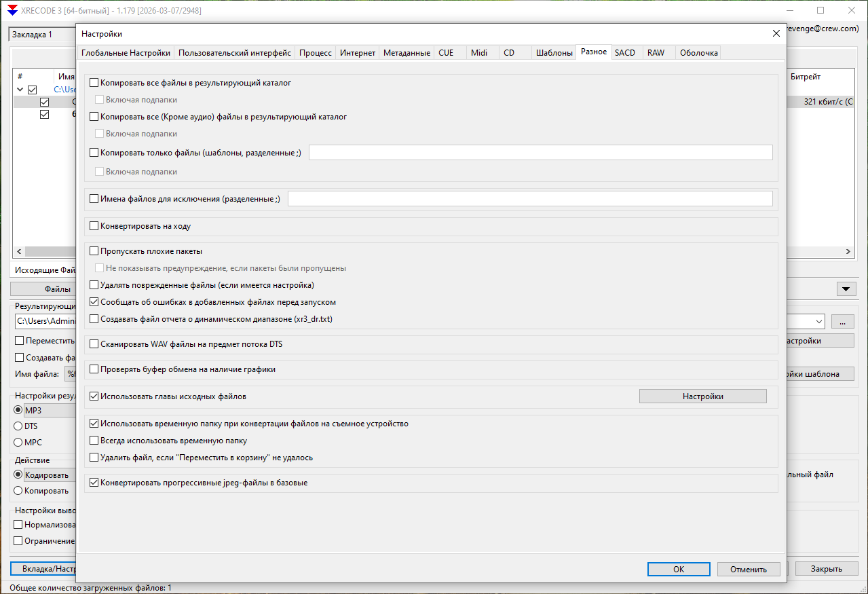This screenshot has height=594, width=868.
Task: Toggle 'Пропускать плохие пакеты' option
Action: (94, 251)
